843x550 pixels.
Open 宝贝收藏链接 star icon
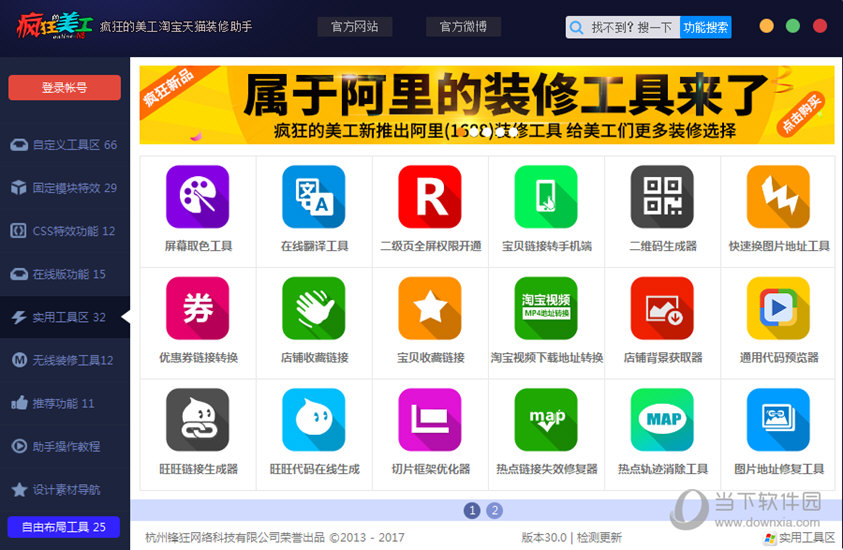(x=430, y=308)
